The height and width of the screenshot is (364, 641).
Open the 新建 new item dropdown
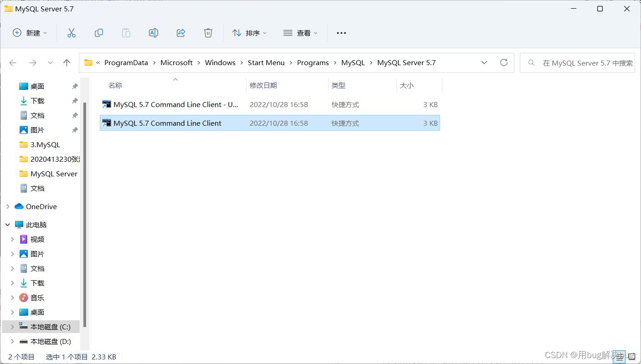click(30, 33)
